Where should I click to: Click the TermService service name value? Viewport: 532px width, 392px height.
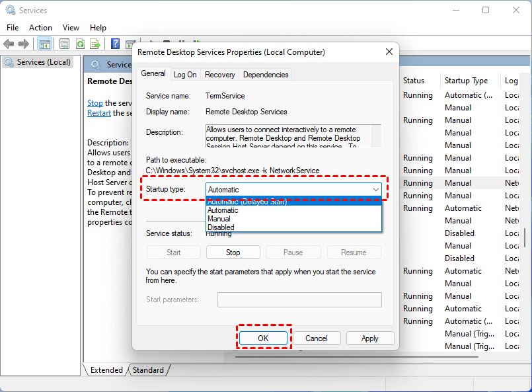coord(225,96)
